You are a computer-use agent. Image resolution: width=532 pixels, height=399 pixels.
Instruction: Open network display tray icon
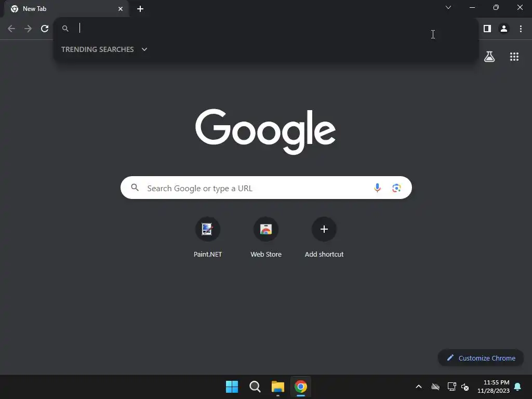click(x=451, y=387)
